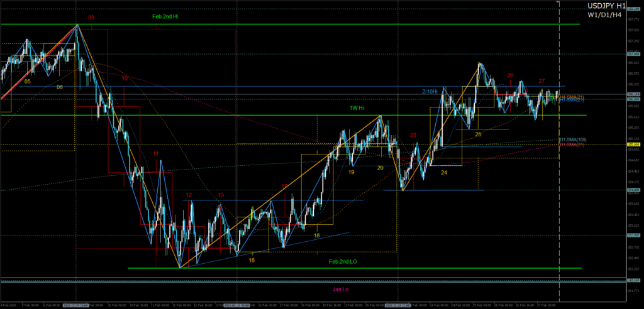
Task: Click the yellow day marker 25
Action: tap(478, 134)
